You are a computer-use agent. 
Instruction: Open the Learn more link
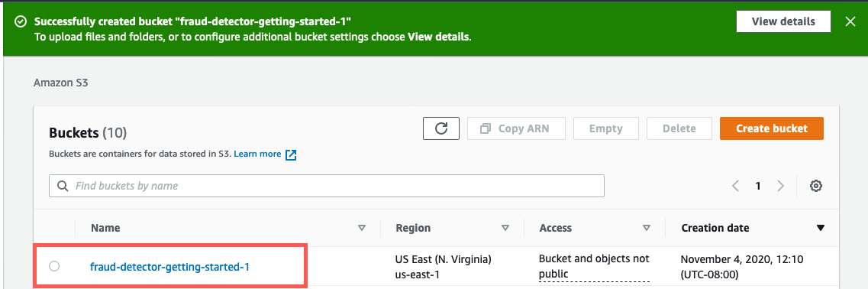257,154
